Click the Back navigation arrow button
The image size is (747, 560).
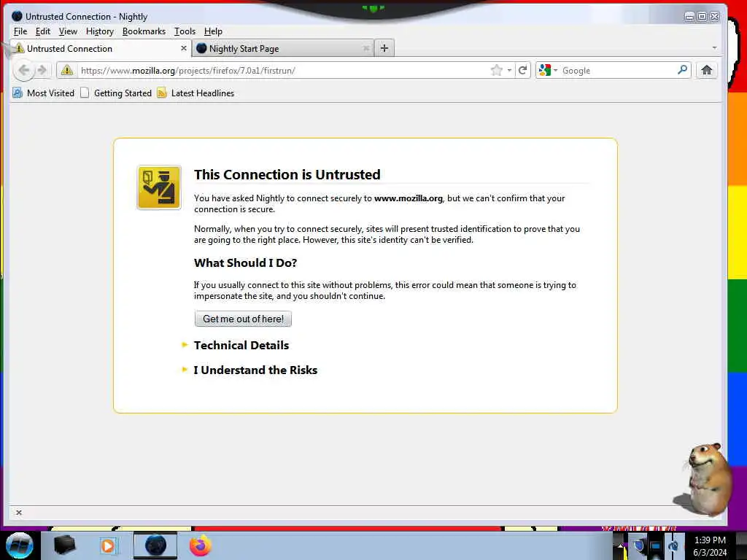(24, 71)
